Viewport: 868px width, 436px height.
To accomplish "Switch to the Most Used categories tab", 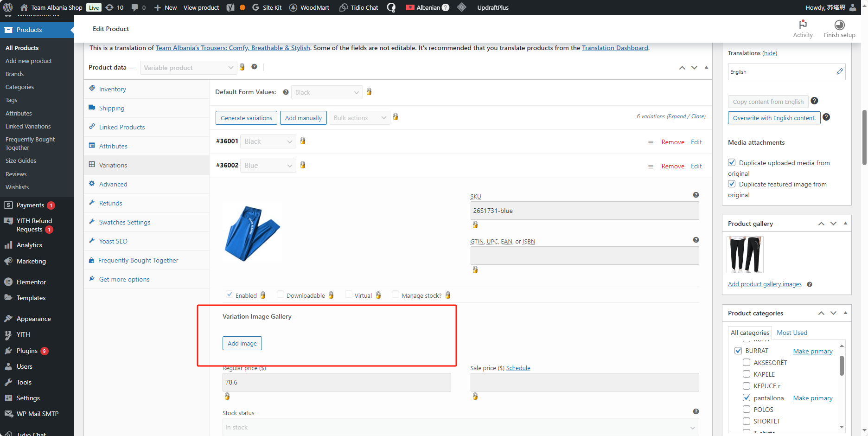I will point(791,333).
